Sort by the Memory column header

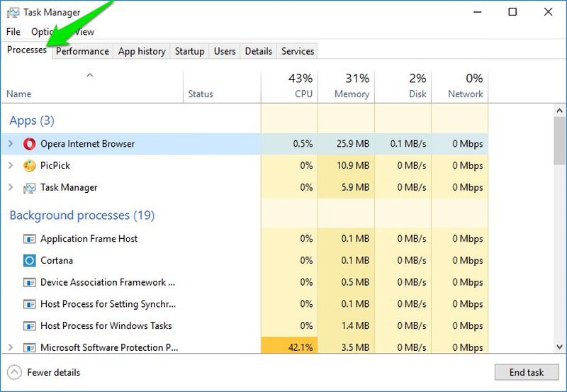(x=347, y=86)
